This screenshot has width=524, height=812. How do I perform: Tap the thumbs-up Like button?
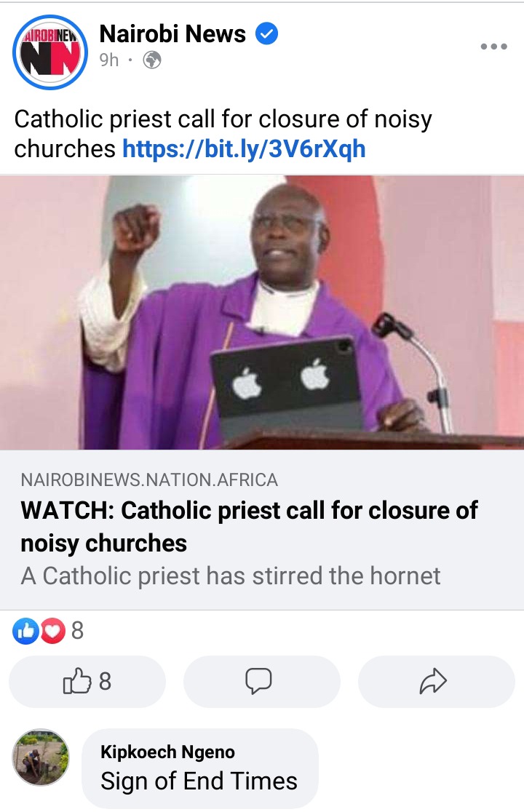(87, 682)
